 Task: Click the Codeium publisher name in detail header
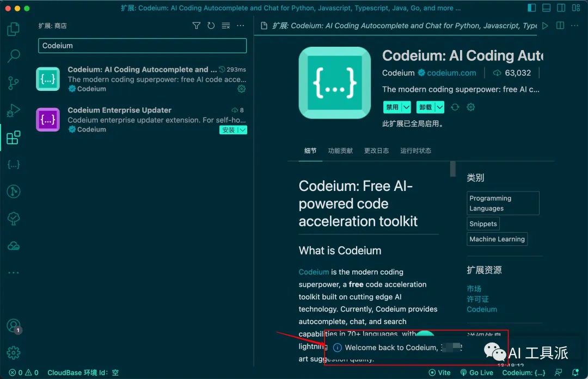tap(398, 73)
